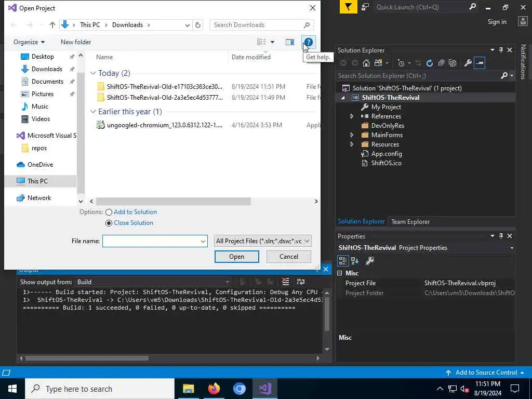The width and height of the screenshot is (532, 399).
Task: Collapse the Misc category in Properties
Action: 340,273
